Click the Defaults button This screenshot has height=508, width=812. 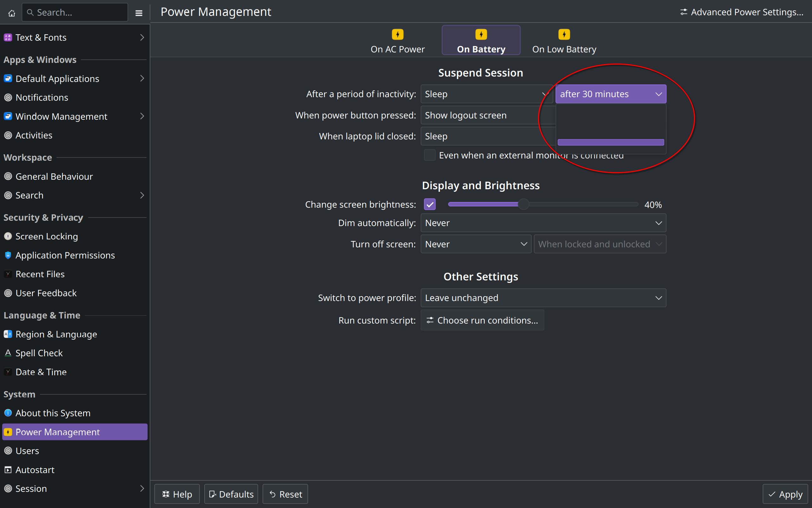231,494
